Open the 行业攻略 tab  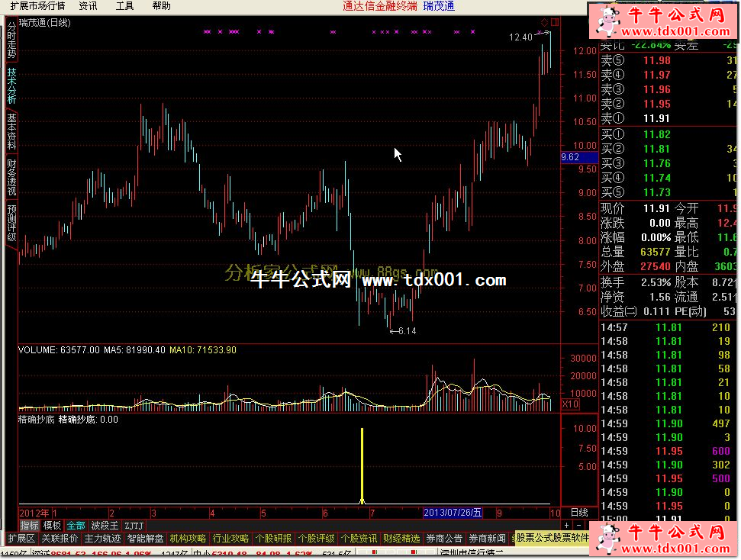coord(230,539)
